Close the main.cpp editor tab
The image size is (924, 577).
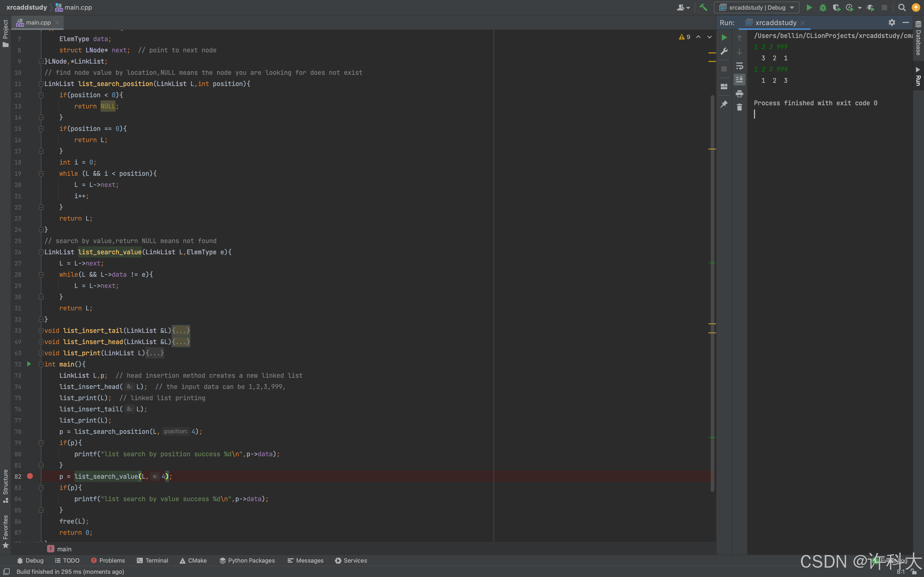pyautogui.click(x=57, y=22)
